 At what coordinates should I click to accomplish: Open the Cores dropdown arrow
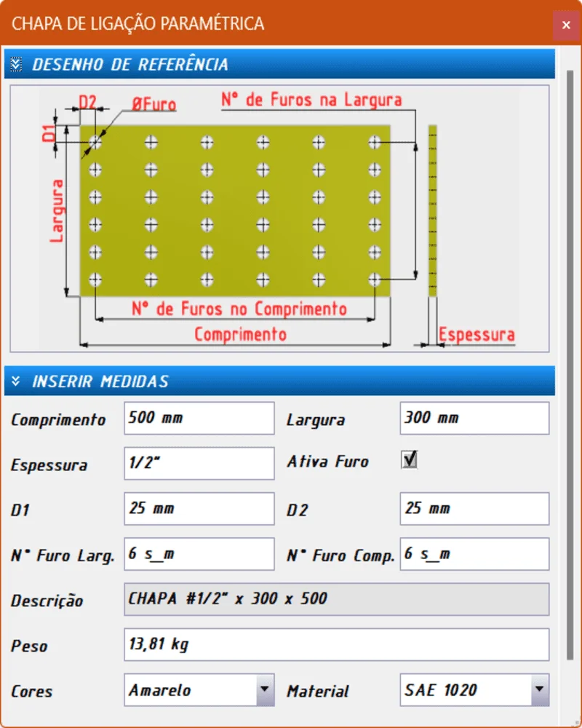(x=266, y=689)
